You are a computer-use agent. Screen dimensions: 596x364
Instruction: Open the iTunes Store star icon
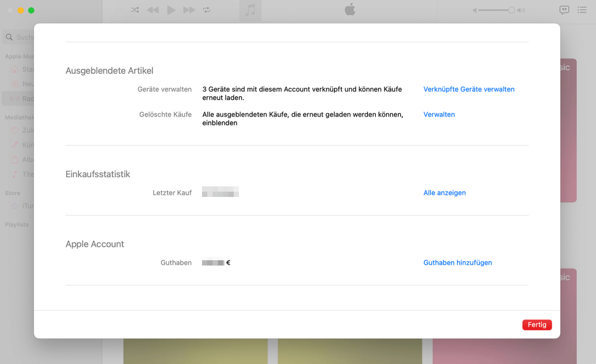pyautogui.click(x=15, y=206)
